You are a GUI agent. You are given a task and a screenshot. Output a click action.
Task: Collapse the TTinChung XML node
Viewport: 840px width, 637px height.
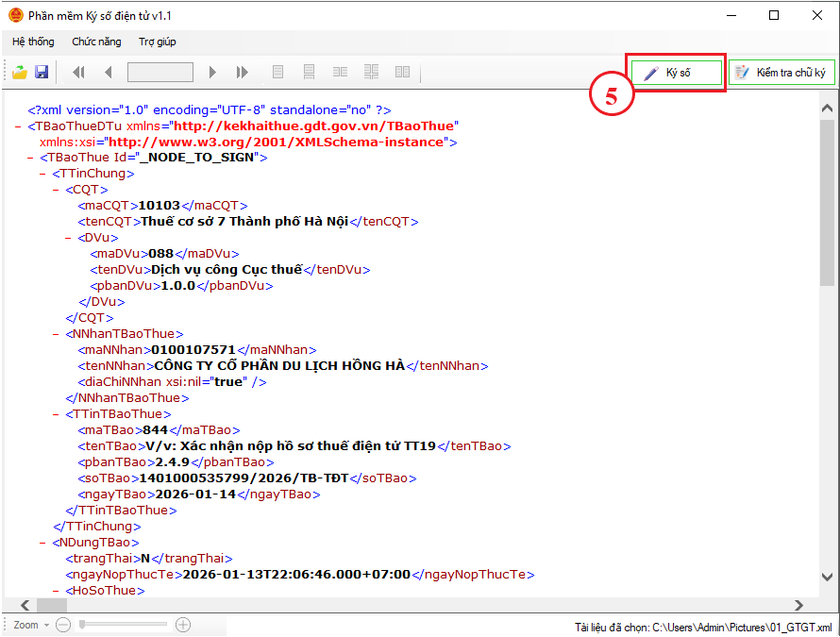pos(42,174)
